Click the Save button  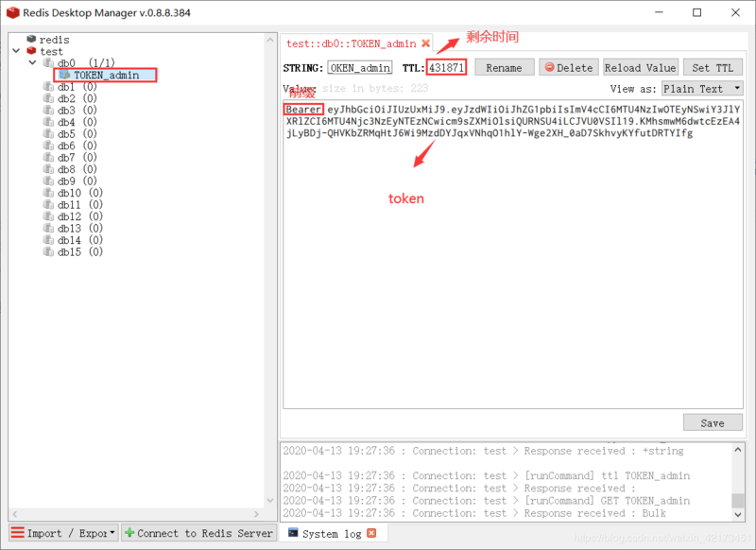click(713, 421)
